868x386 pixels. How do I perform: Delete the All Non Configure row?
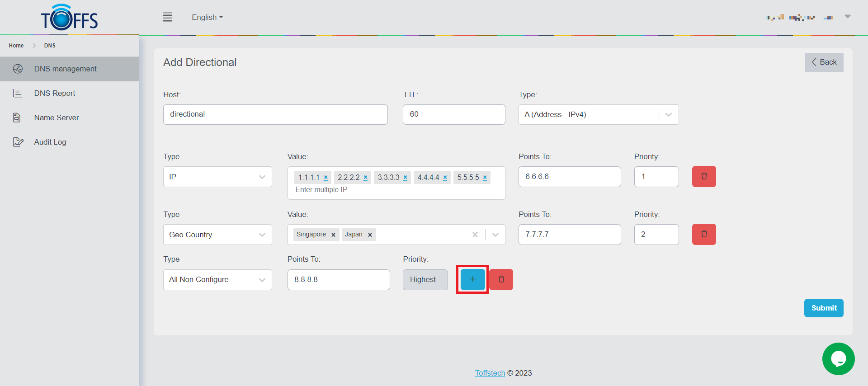(x=501, y=279)
